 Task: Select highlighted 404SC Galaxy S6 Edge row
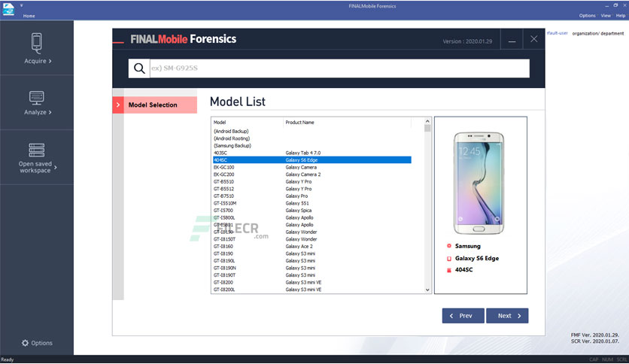(x=312, y=160)
